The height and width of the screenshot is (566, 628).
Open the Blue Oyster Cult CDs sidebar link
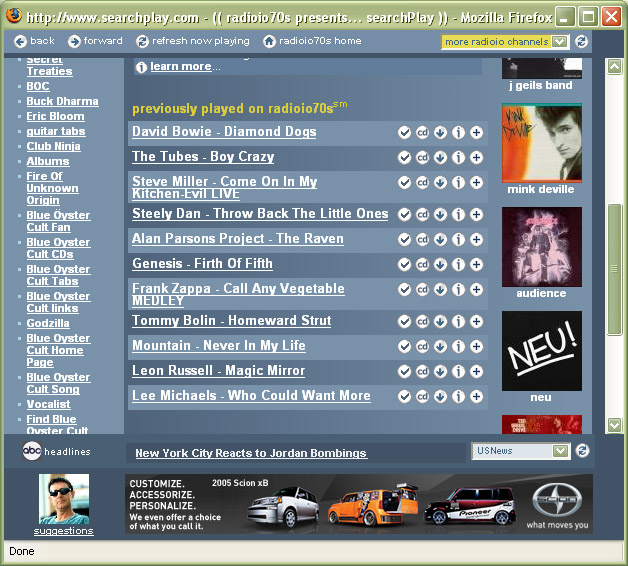[x=58, y=248]
